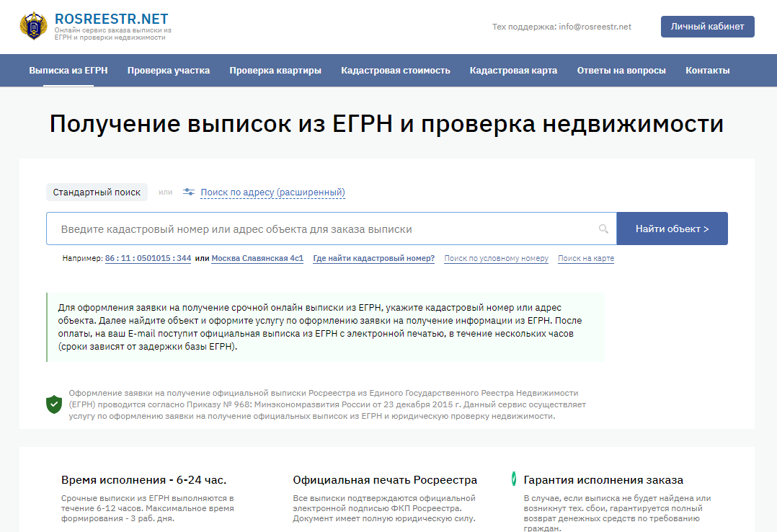The image size is (777, 532).
Task: Open the Проверка участка menu item
Action: (x=169, y=71)
